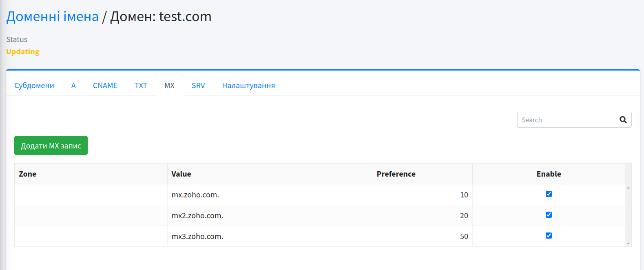
Task: Go to the TXT tab
Action: [x=141, y=86]
